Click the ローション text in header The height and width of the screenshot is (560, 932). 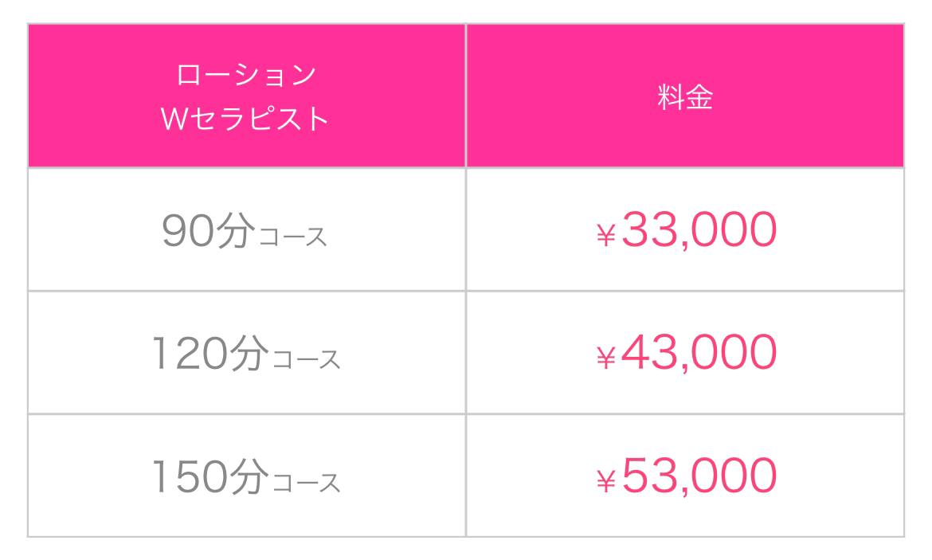[246, 75]
